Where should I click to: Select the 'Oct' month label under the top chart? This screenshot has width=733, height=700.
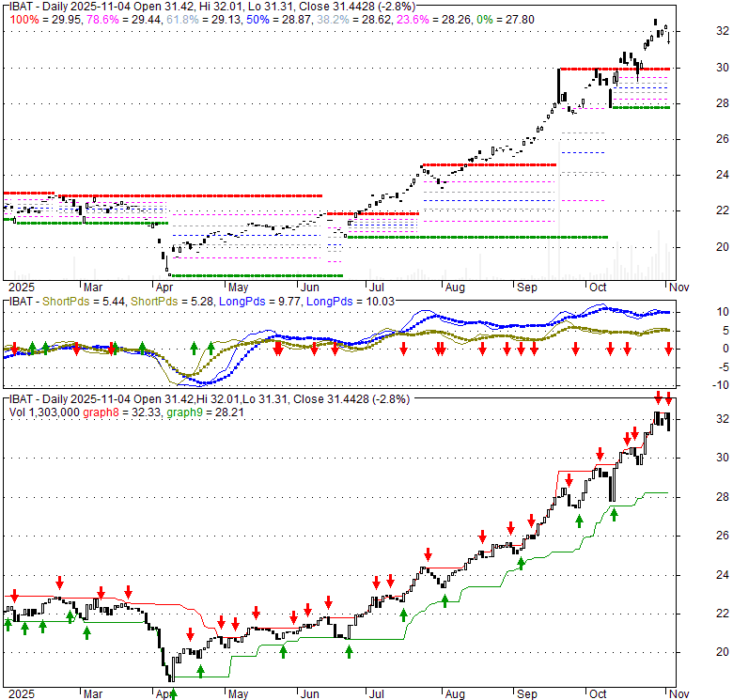[598, 288]
